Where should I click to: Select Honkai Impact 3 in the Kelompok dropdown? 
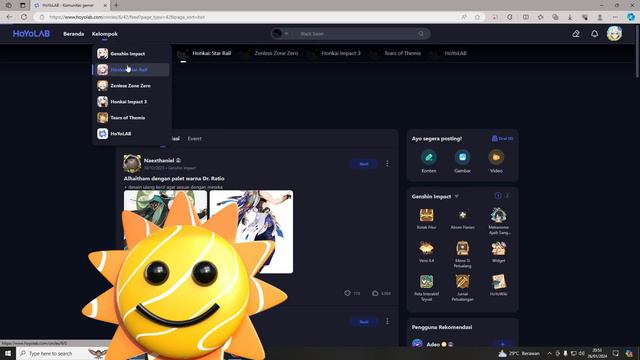pos(131,102)
